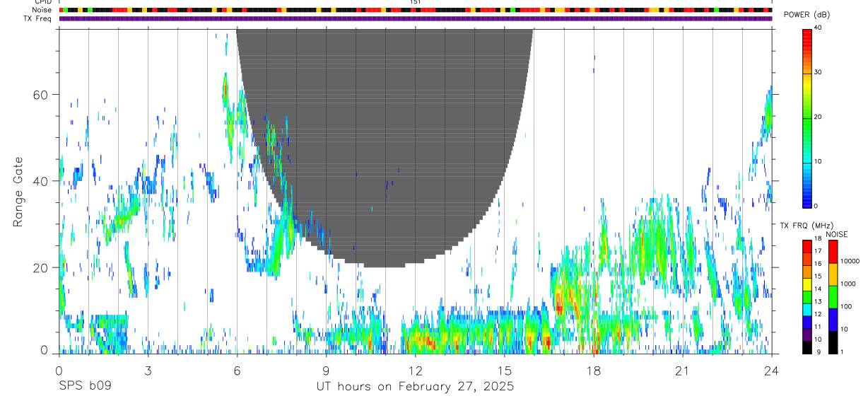The width and height of the screenshot is (868, 401).
Task: Click the y-axis tick label '20'
Action: point(40,267)
